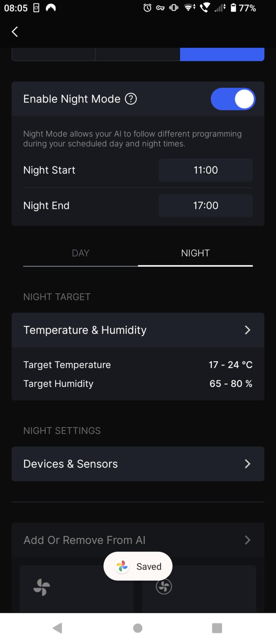Expand Temperature & Humidity chevron
276x644 pixels.
(x=247, y=330)
